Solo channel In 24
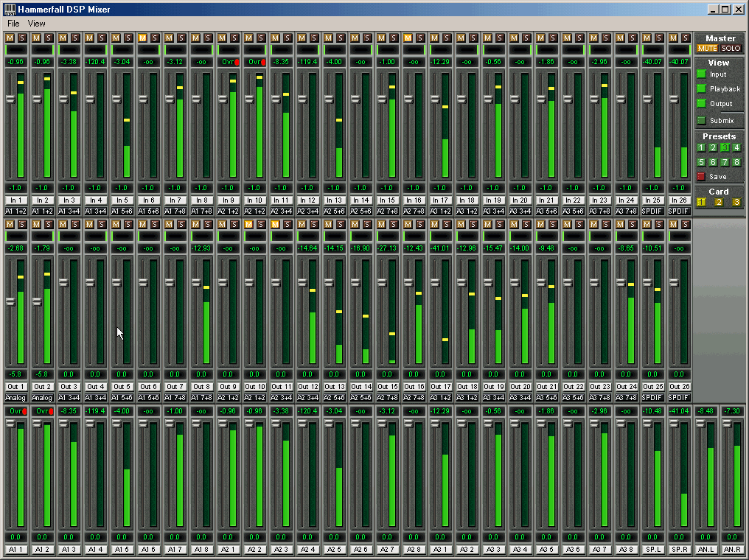 click(632, 38)
